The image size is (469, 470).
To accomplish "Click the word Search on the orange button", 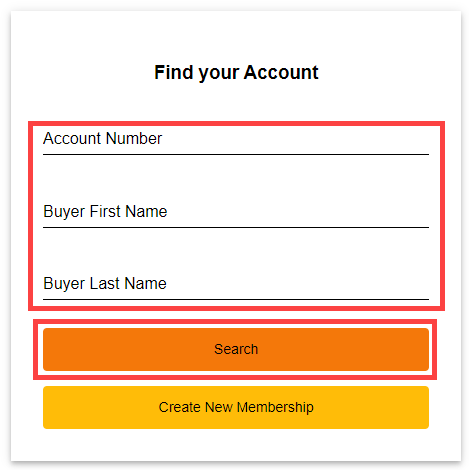I will pos(236,349).
